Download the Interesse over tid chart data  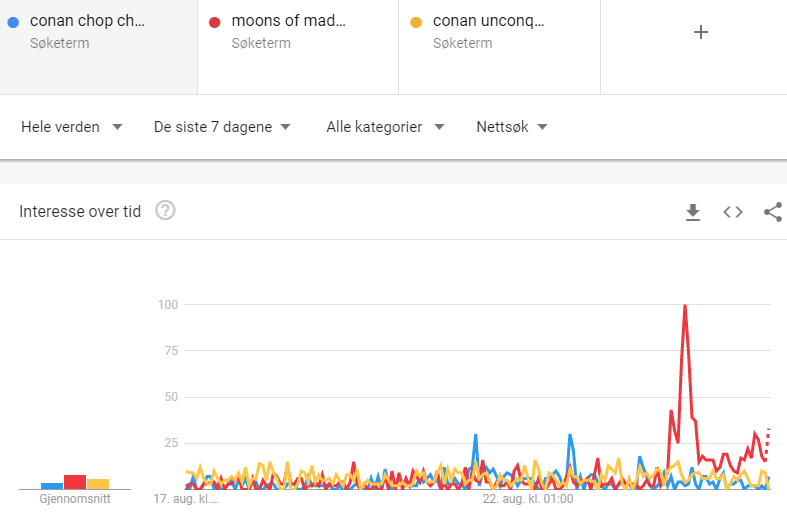[x=693, y=212]
